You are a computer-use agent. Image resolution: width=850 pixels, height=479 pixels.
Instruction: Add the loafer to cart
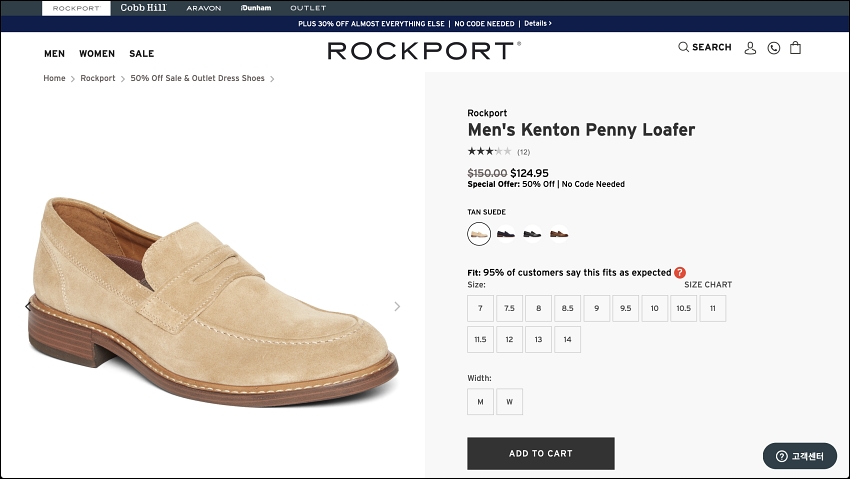point(541,454)
